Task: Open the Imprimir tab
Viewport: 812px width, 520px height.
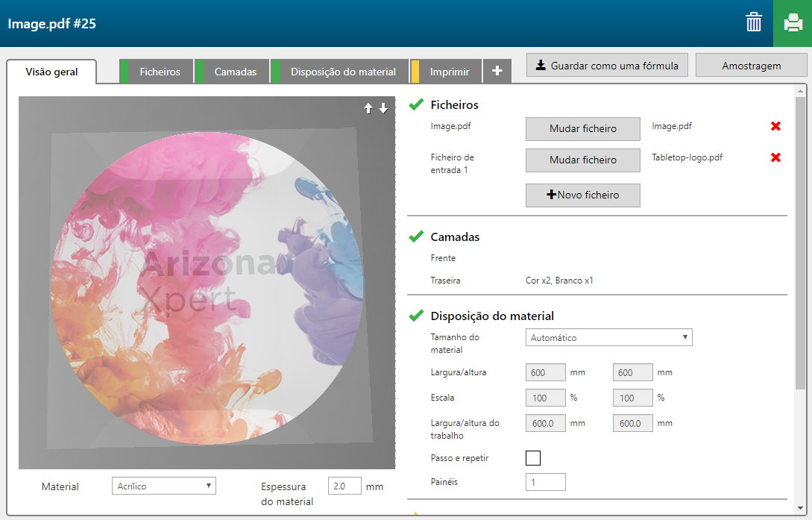Action: click(x=446, y=72)
